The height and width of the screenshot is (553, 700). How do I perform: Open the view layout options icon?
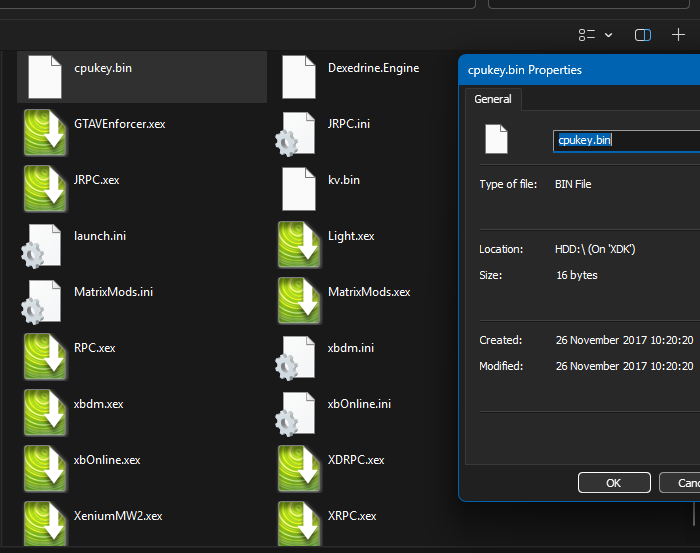587,35
